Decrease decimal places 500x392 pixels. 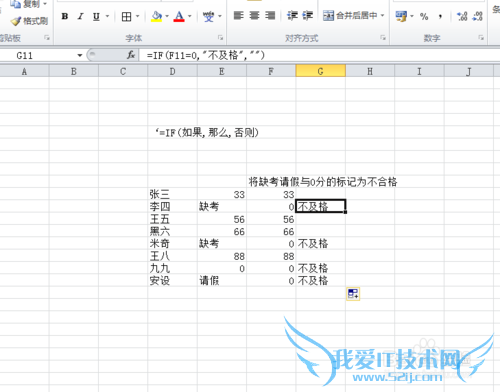click(477, 16)
